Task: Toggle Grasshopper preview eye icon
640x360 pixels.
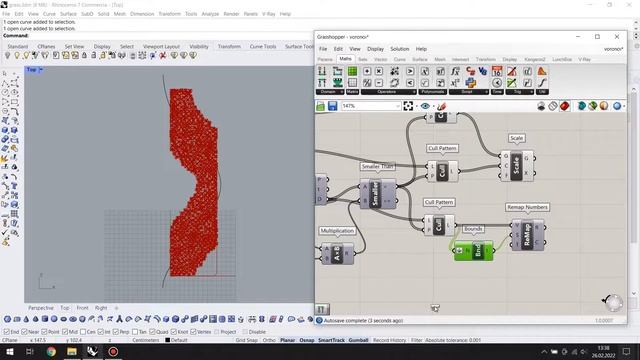Action: point(425,106)
